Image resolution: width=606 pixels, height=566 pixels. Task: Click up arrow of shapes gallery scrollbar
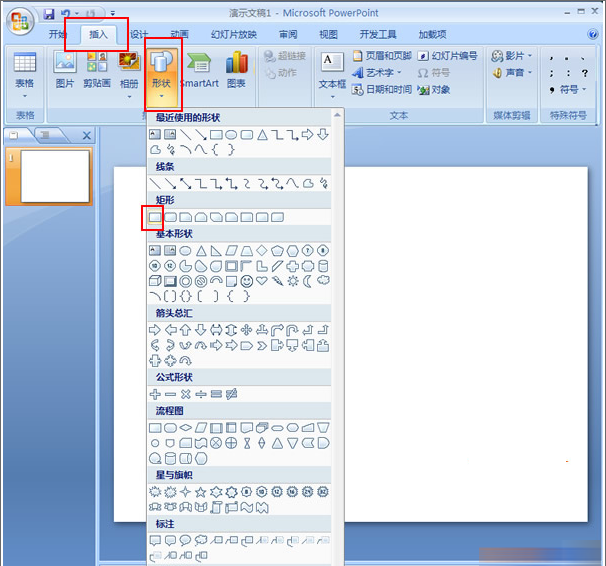click(x=337, y=115)
